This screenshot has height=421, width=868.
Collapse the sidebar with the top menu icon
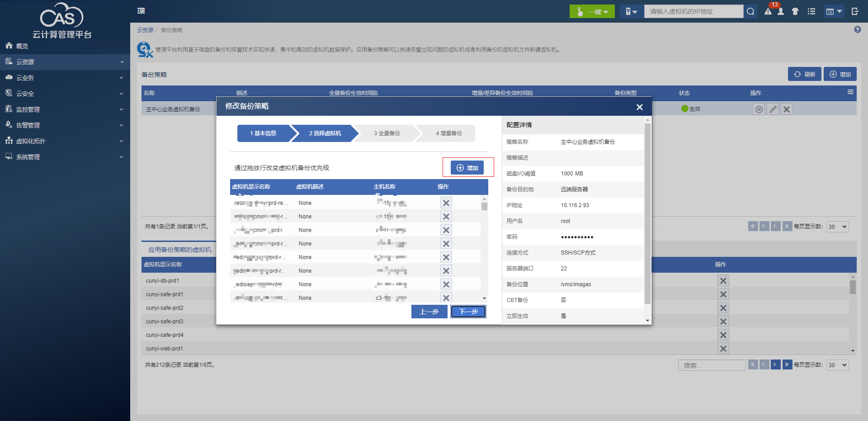click(141, 11)
